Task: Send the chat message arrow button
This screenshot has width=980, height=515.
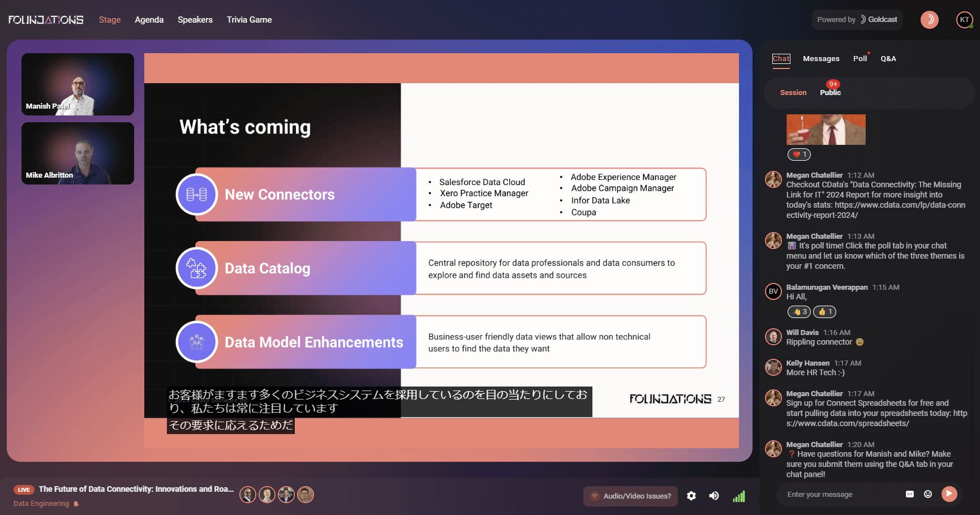Action: (949, 494)
